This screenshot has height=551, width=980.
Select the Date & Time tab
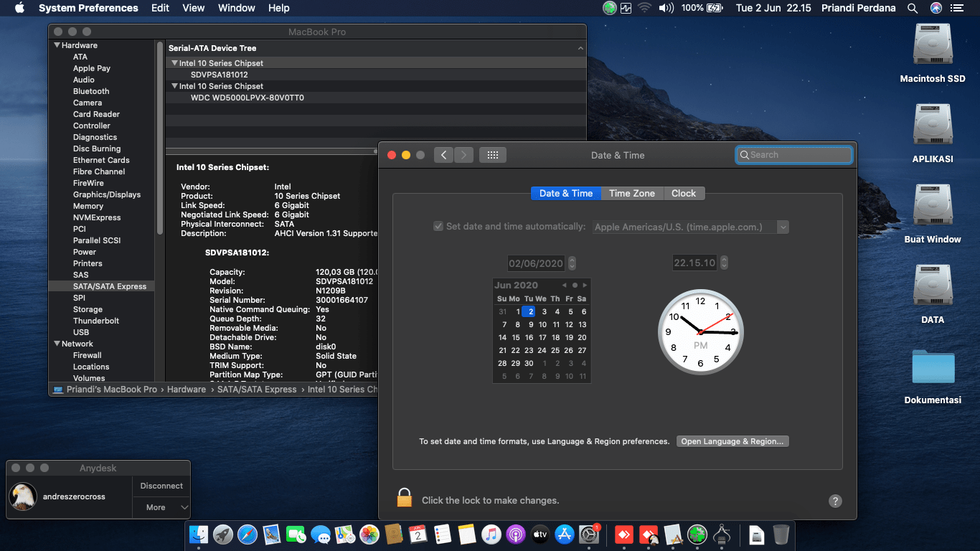(x=566, y=193)
